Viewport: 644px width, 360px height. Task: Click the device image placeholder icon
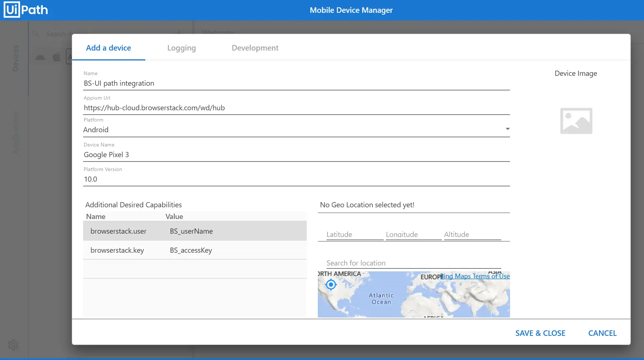coord(576,121)
